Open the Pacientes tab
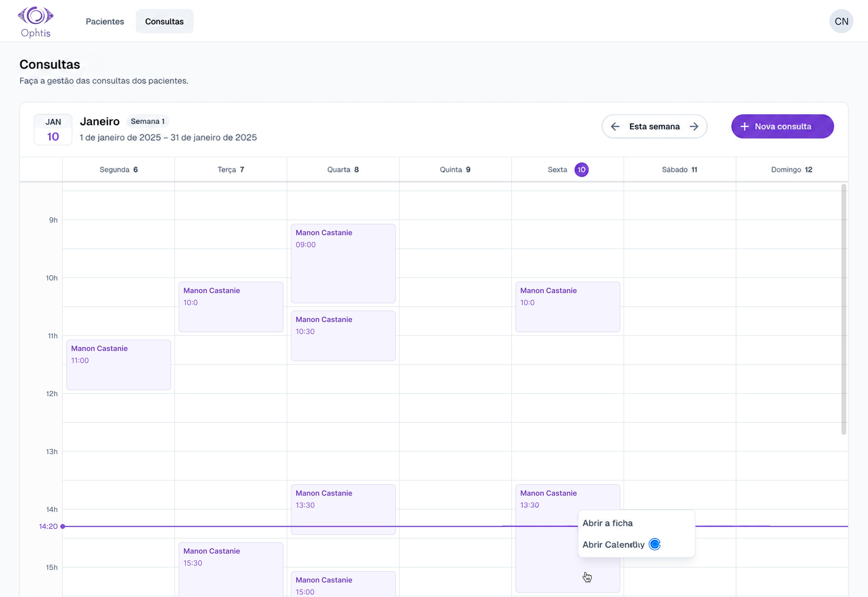Viewport: 868px width, 597px height. [105, 21]
